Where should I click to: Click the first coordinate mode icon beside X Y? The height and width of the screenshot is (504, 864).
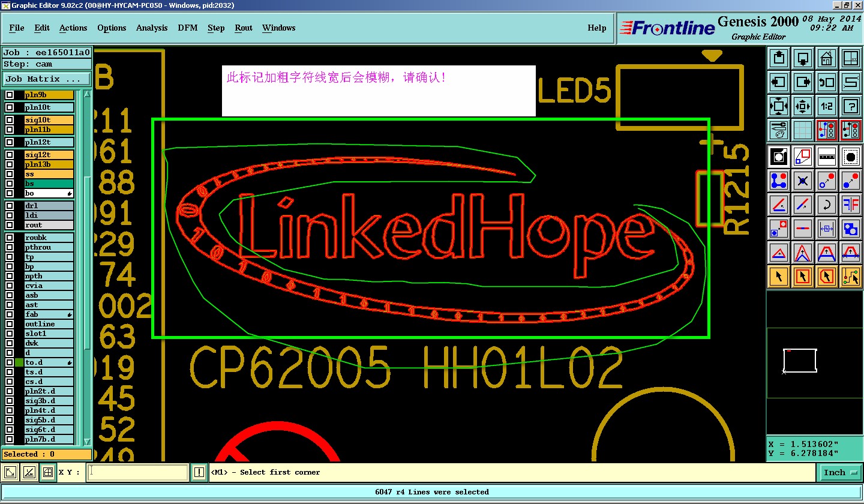[x=10, y=473]
